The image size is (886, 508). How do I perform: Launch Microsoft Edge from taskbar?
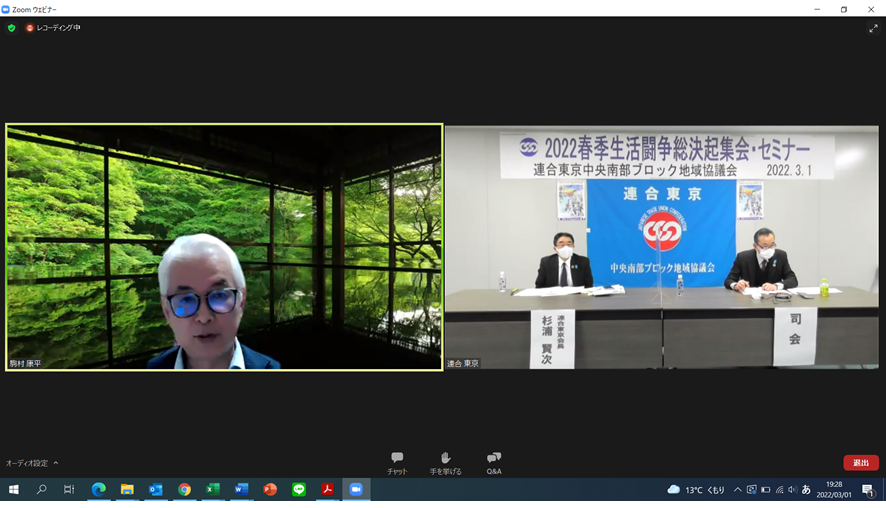tap(98, 489)
